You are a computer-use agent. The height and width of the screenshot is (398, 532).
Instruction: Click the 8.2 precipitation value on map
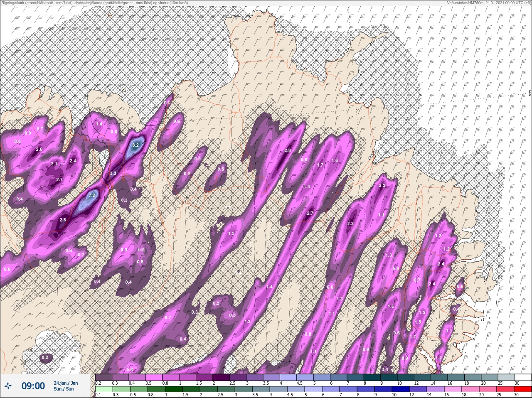point(135,145)
